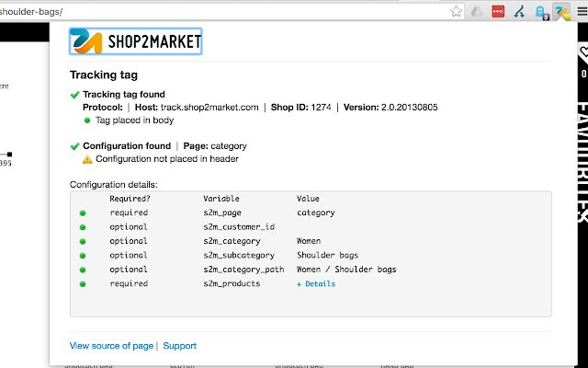Click the green status dot for s2m_category_path

pyautogui.click(x=83, y=270)
